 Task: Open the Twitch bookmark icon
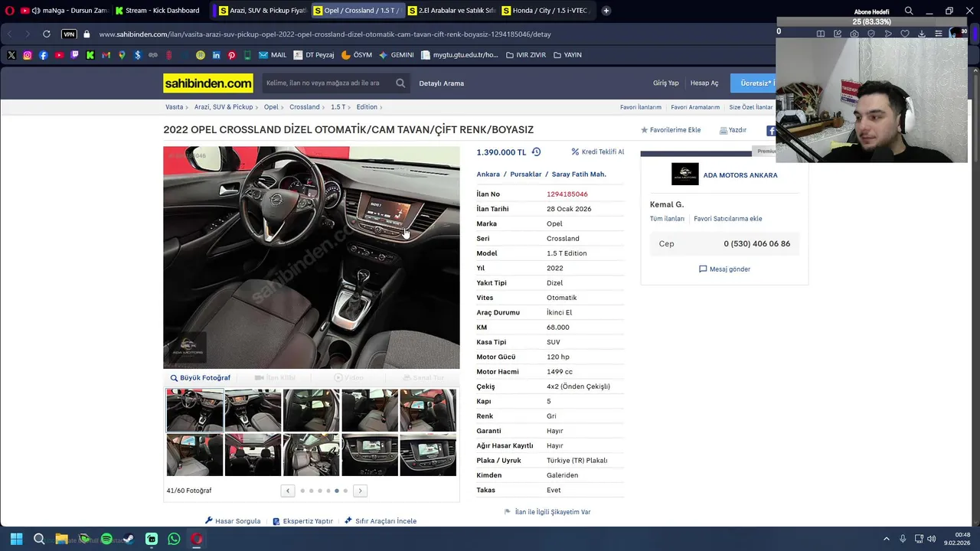(74, 55)
